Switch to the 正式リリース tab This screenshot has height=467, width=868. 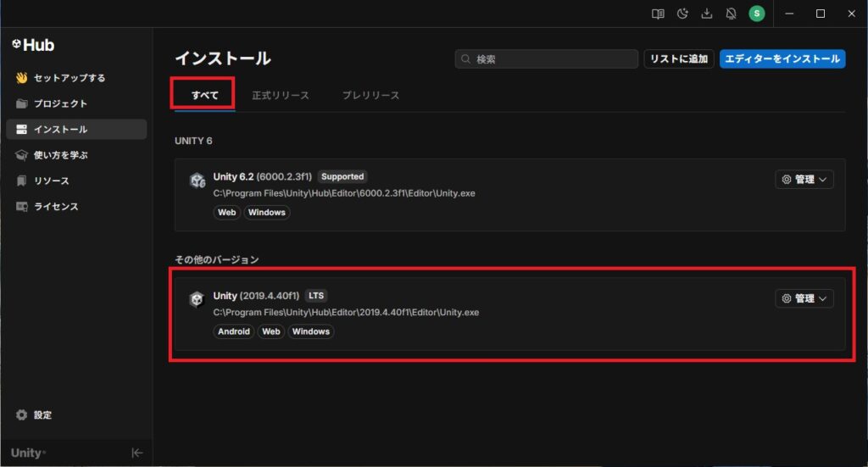(x=281, y=95)
